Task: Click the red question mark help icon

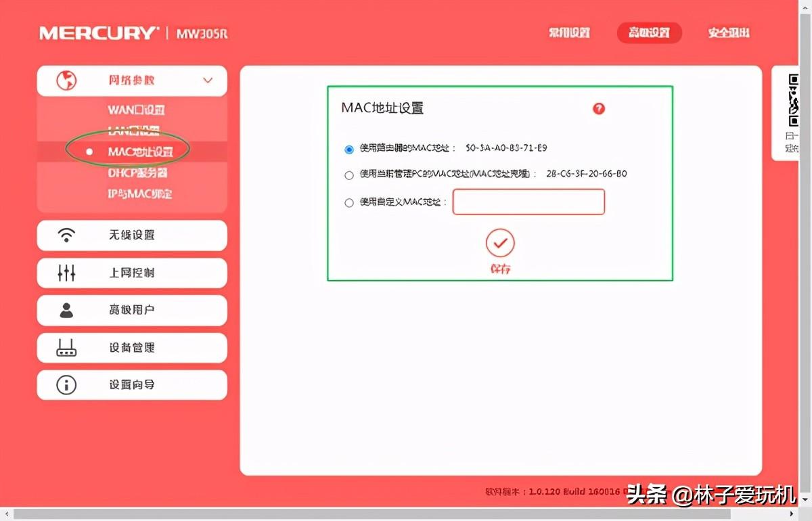Action: (598, 109)
